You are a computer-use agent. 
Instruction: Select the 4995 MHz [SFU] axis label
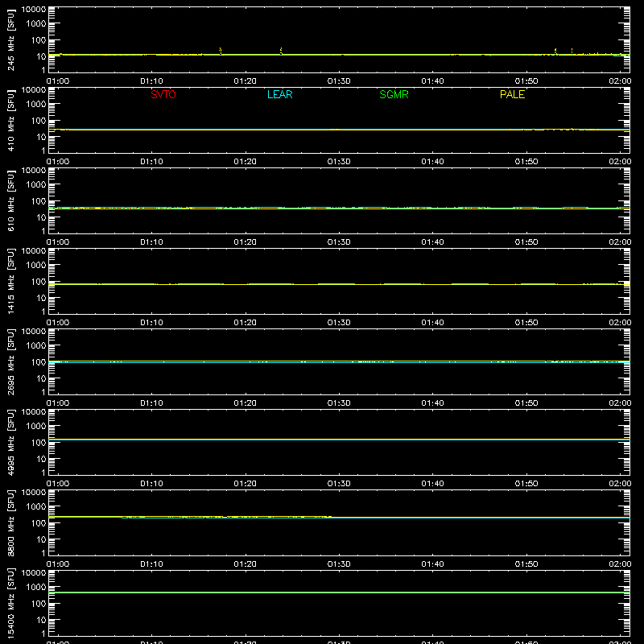click(10, 442)
